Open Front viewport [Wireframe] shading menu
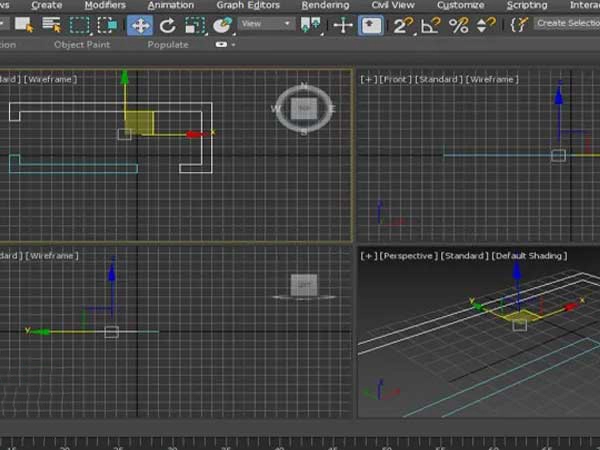This screenshot has width=600, height=450. coord(492,80)
